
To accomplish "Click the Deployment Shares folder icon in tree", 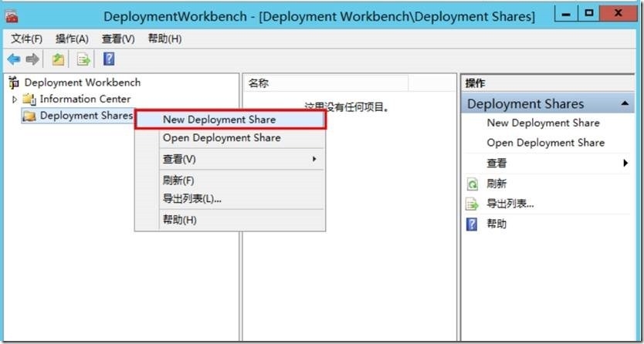I will point(29,116).
